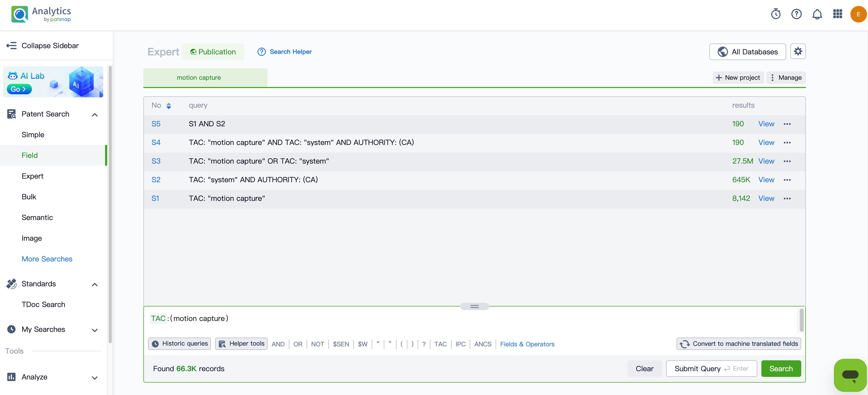
Task: Open notifications bell icon
Action: 817,14
